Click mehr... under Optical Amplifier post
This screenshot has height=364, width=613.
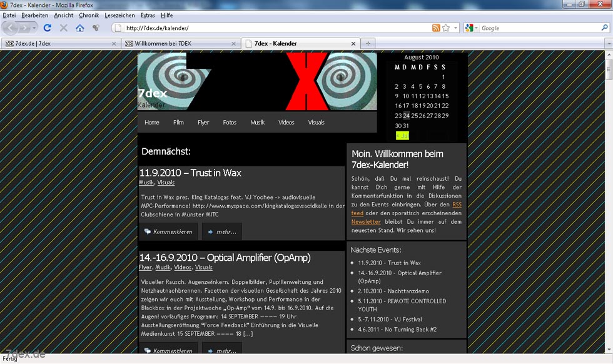click(221, 349)
